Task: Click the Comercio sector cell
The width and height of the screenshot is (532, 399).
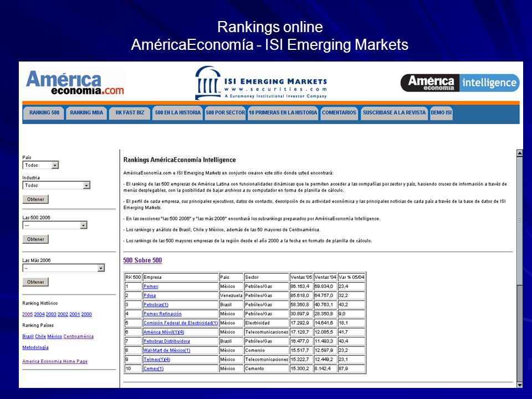Action: 267,350
